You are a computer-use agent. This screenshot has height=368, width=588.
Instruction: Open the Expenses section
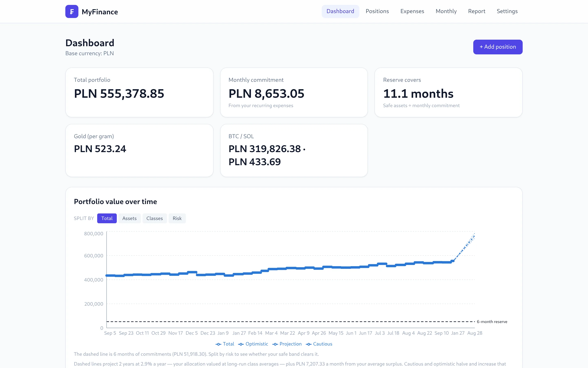click(x=412, y=11)
